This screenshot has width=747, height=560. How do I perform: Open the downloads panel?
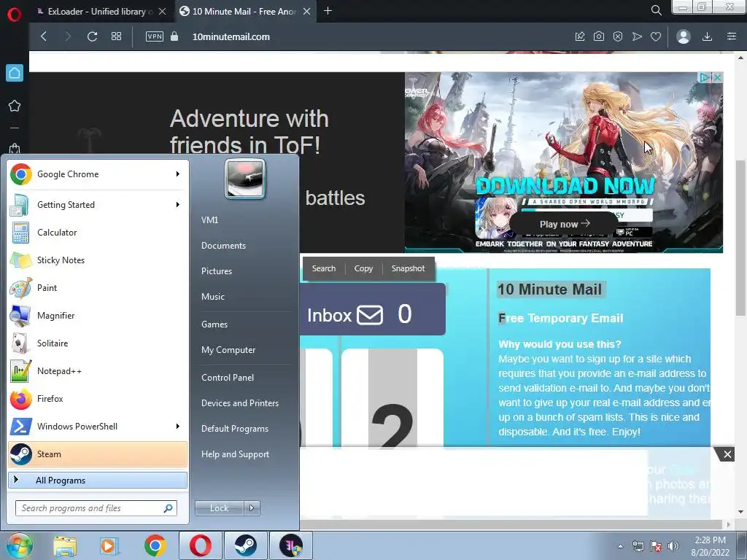point(708,36)
